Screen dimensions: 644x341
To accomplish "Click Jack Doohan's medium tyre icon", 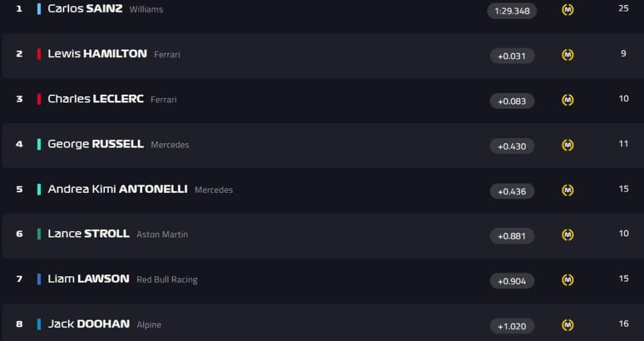I will point(568,325).
